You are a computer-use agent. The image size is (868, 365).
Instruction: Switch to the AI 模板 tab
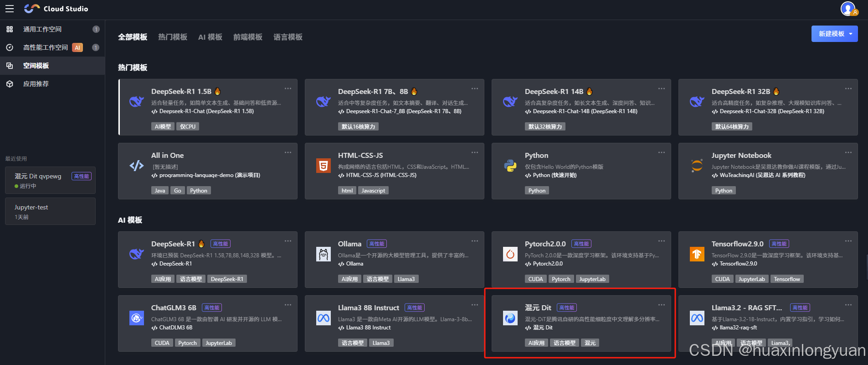pyautogui.click(x=210, y=37)
